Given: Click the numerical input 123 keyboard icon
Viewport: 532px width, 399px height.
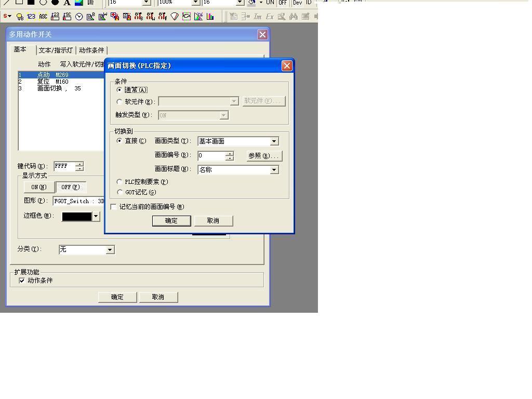Looking at the screenshot, I should coord(55,17).
